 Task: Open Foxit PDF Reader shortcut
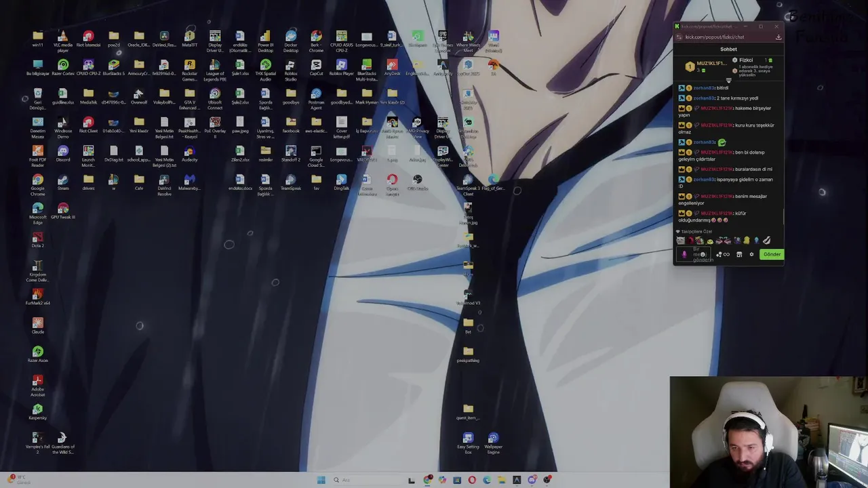[37, 156]
